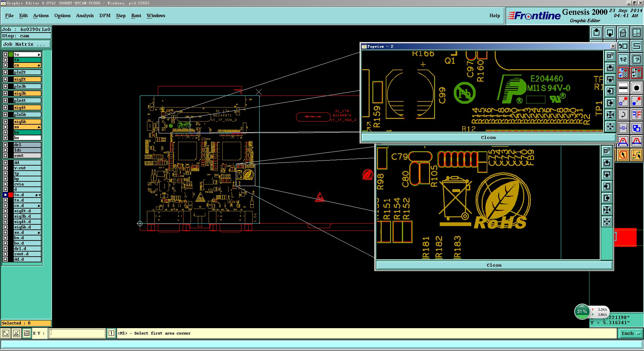
Task: Click Close button in Popview 2
Action: 488,137
